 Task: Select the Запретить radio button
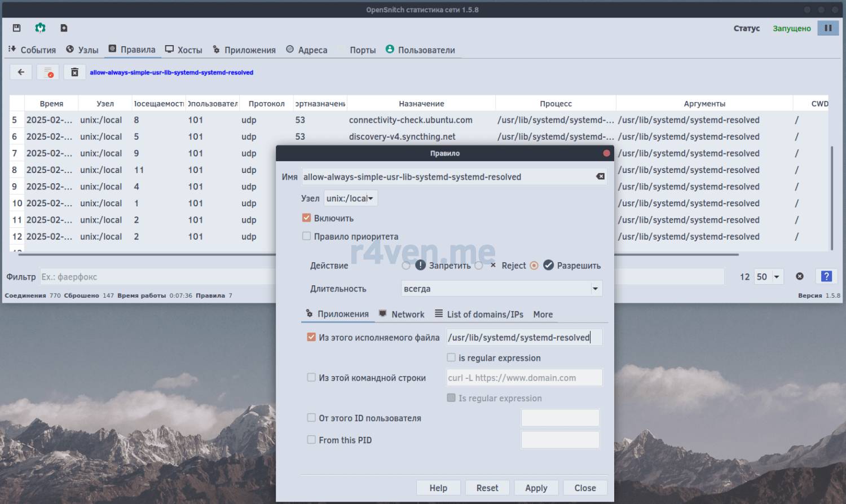click(x=406, y=266)
